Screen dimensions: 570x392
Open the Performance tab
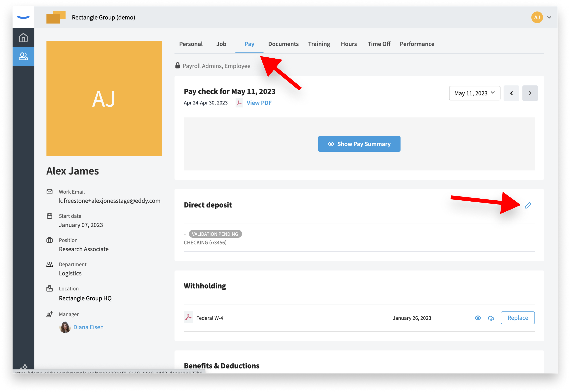pyautogui.click(x=417, y=44)
